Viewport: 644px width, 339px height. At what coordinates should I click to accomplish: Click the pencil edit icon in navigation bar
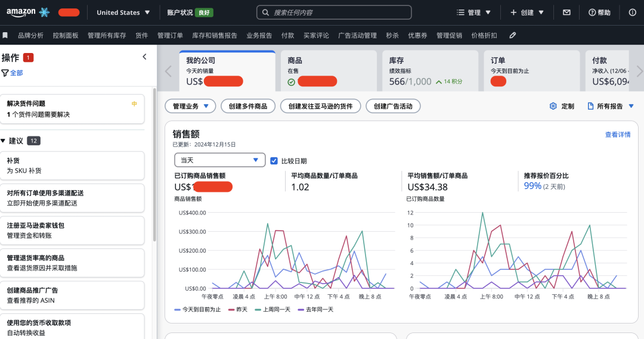pos(513,35)
